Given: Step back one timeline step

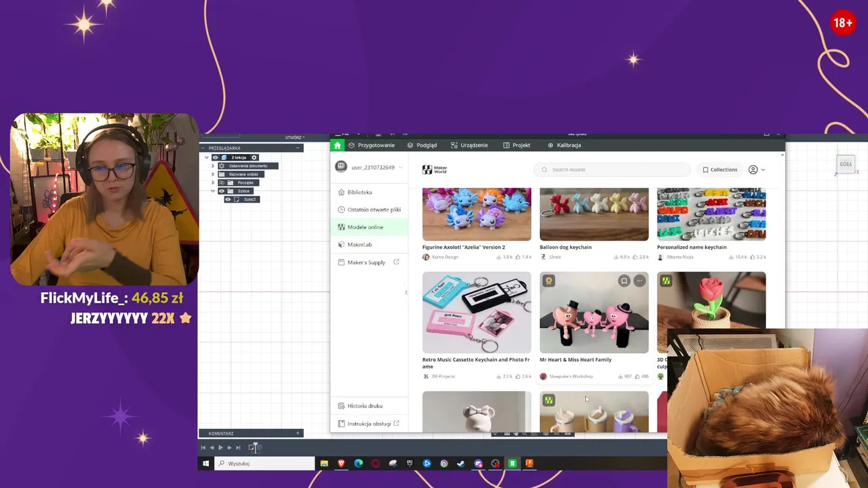Looking at the screenshot, I should (212, 447).
